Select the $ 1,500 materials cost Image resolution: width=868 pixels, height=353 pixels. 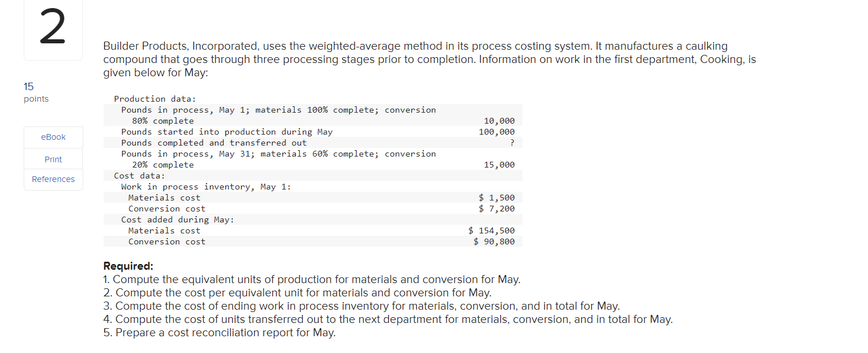point(496,198)
